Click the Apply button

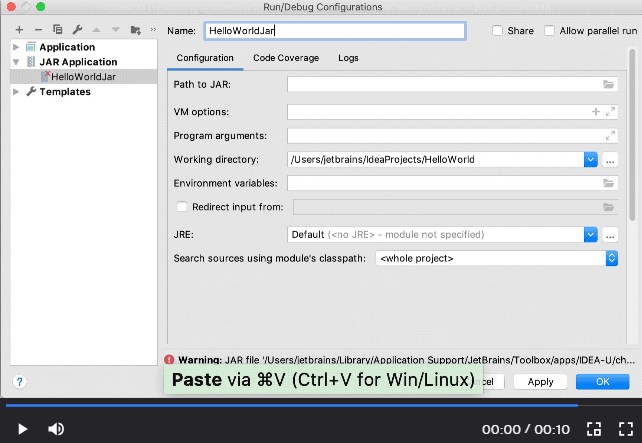pyautogui.click(x=540, y=382)
